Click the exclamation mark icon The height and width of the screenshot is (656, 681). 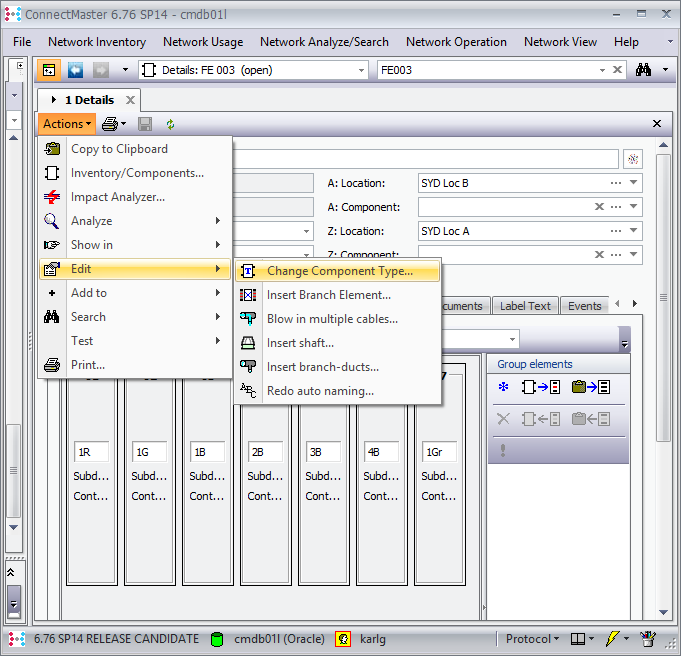coord(503,450)
